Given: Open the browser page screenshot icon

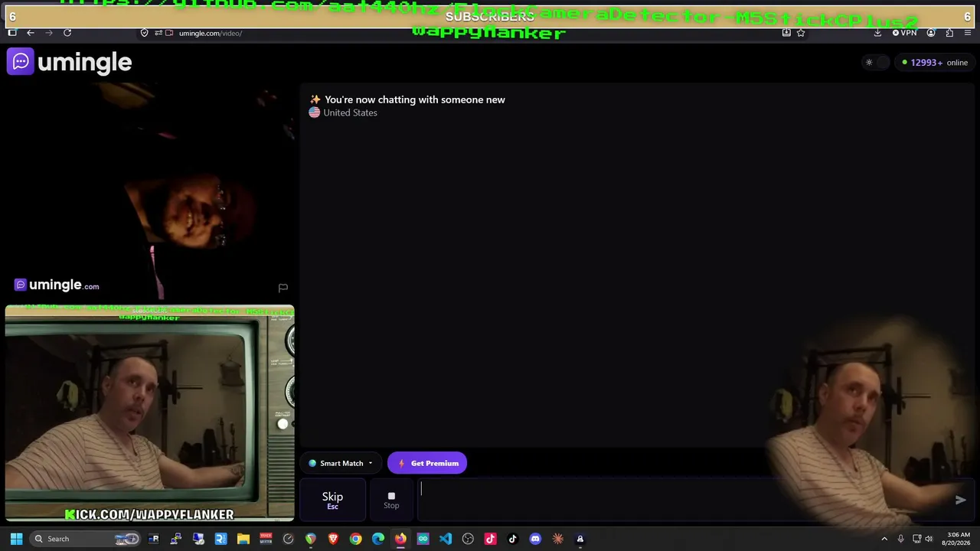Looking at the screenshot, I should pos(786,33).
